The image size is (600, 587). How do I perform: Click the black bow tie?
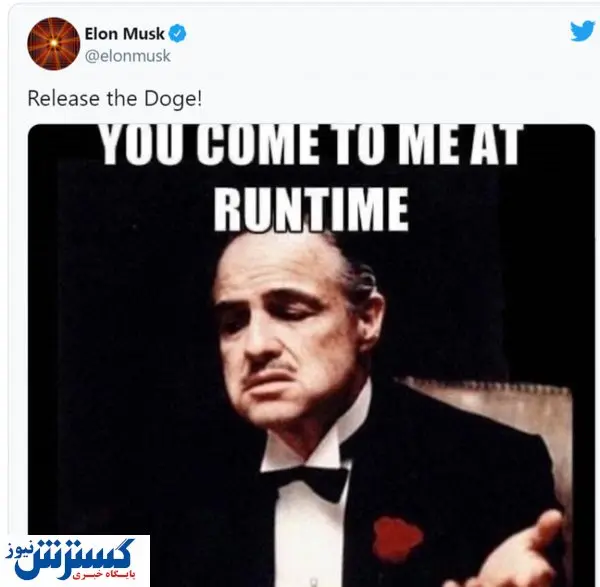click(x=308, y=482)
